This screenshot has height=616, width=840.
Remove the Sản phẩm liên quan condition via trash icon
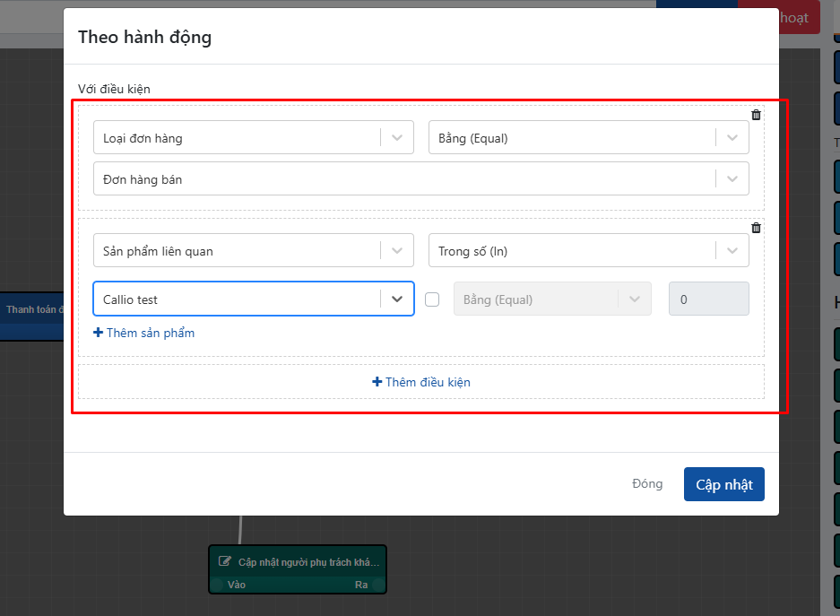pyautogui.click(x=756, y=228)
